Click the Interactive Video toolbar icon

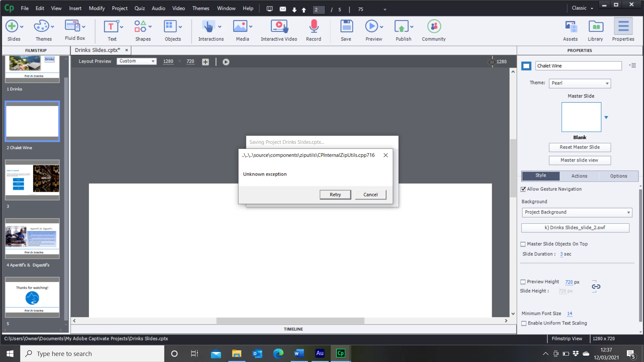(x=279, y=27)
